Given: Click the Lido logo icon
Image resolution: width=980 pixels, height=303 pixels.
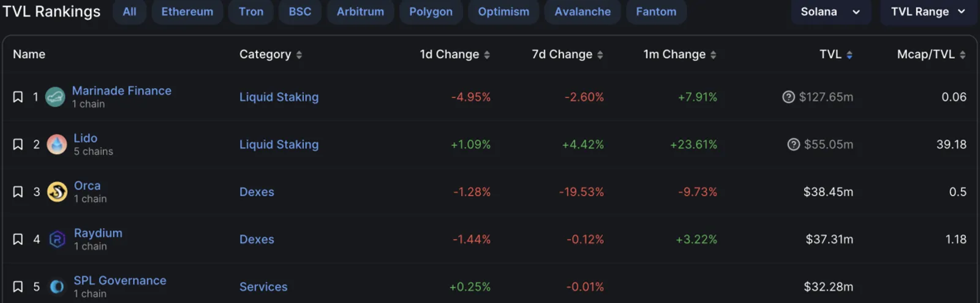Looking at the screenshot, I should [x=57, y=144].
